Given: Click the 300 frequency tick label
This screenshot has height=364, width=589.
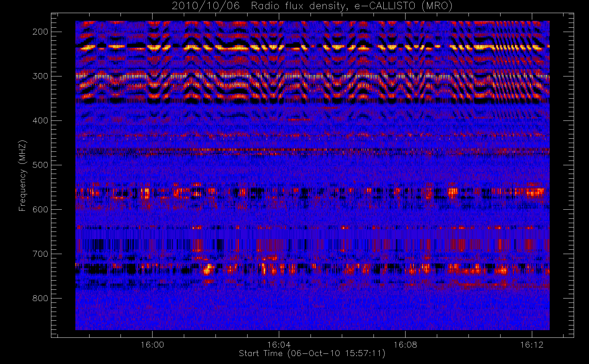Looking at the screenshot, I should coord(40,76).
